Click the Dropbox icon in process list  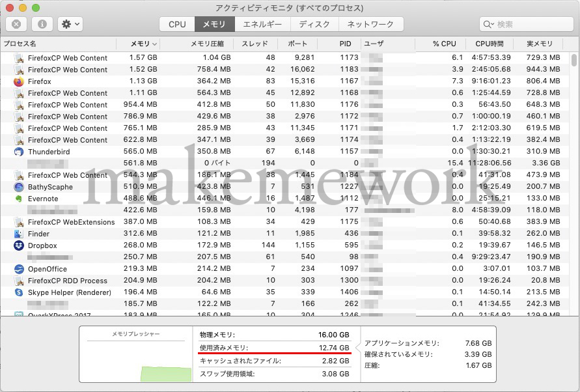[x=18, y=245]
